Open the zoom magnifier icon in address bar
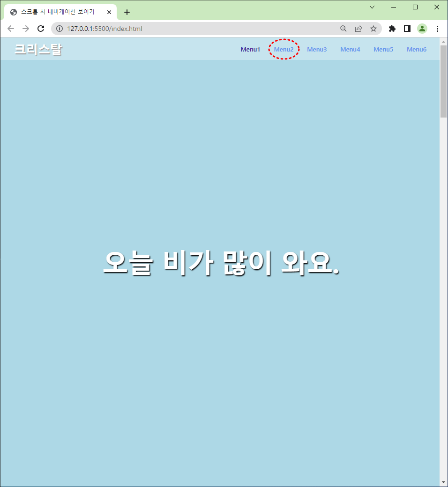This screenshot has height=487, width=448. point(343,29)
